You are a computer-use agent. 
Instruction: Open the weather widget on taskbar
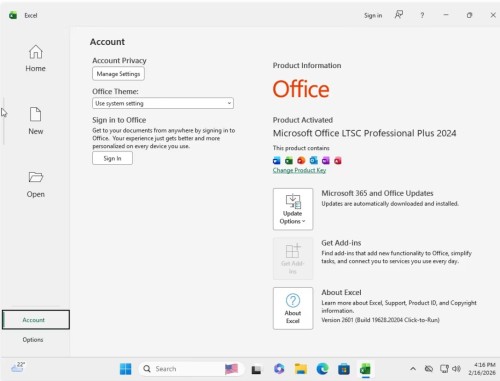(x=18, y=367)
